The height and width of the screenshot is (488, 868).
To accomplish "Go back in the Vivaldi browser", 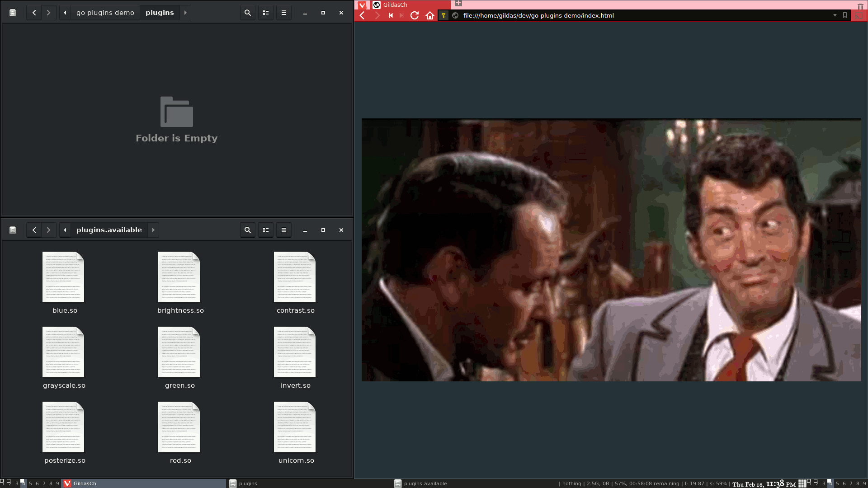I will (362, 15).
